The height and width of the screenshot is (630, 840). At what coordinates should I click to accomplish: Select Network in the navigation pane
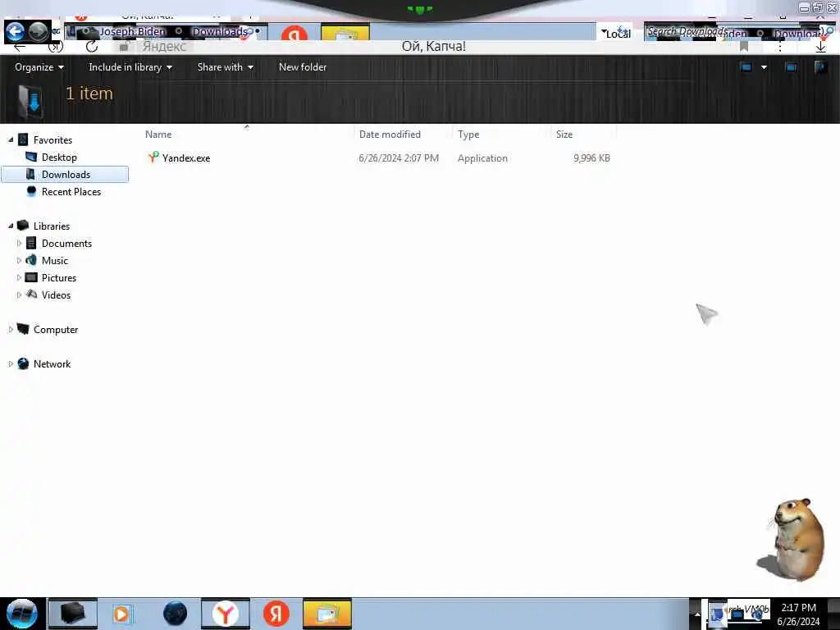[x=52, y=363]
